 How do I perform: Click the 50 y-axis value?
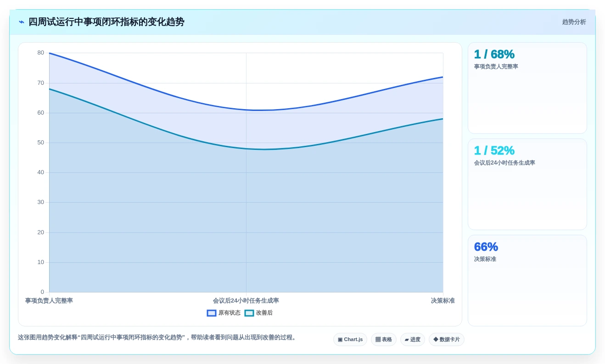(x=41, y=143)
